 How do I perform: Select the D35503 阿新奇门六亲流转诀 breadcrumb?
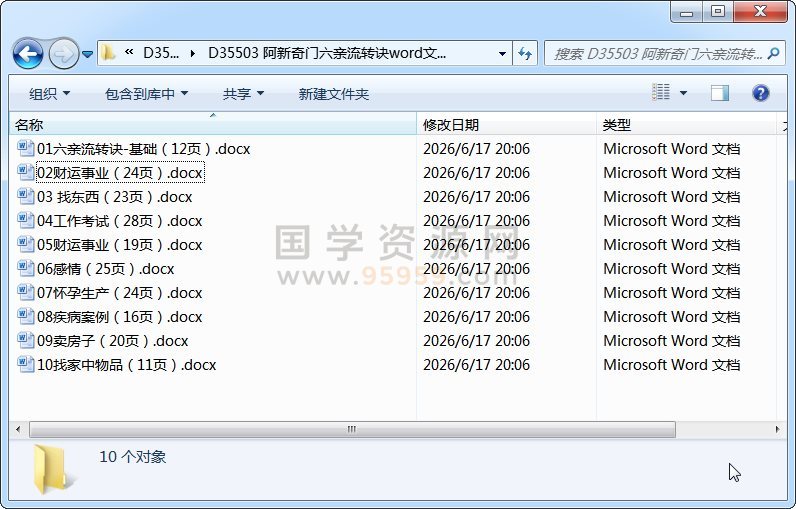pyautogui.click(x=327, y=53)
